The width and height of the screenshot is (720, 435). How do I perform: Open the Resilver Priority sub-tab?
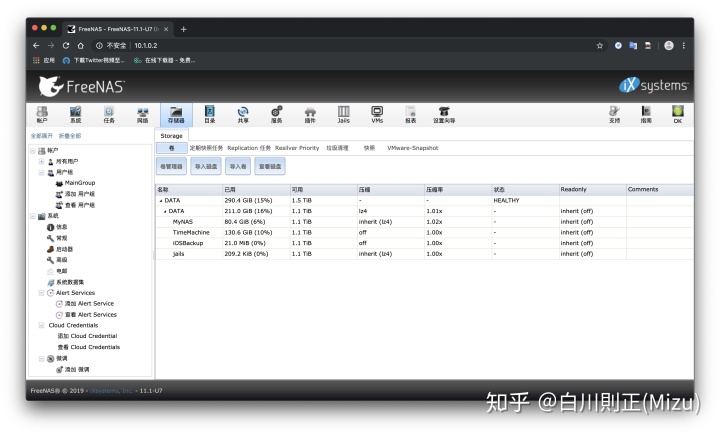(x=297, y=148)
